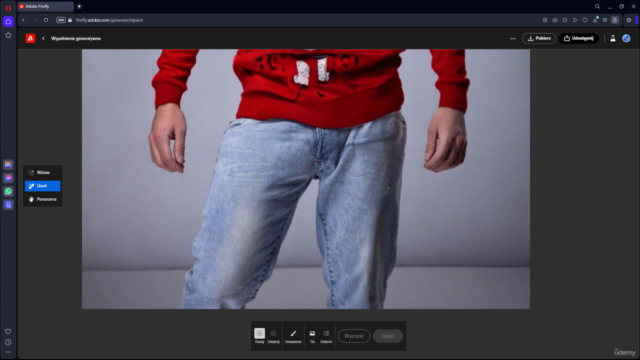Viewport: 640px width, 360px height.
Task: Open the beaker labs icon
Action: [613, 38]
